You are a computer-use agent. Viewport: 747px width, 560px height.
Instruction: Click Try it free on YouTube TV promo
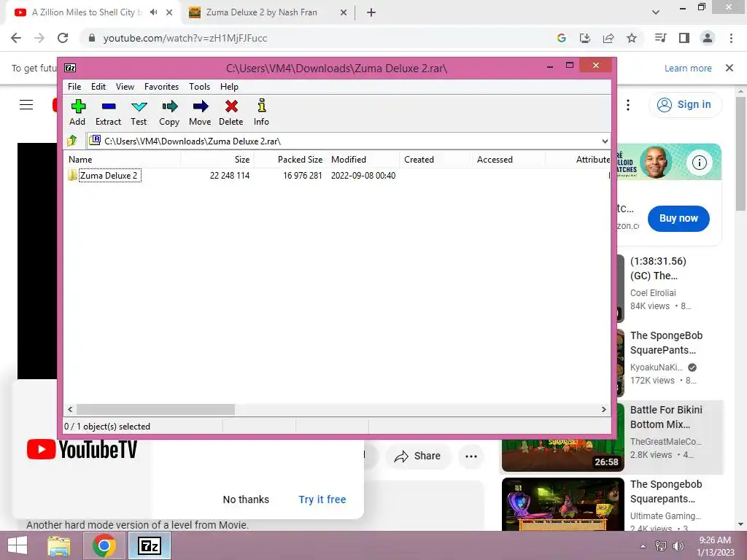[x=322, y=499]
